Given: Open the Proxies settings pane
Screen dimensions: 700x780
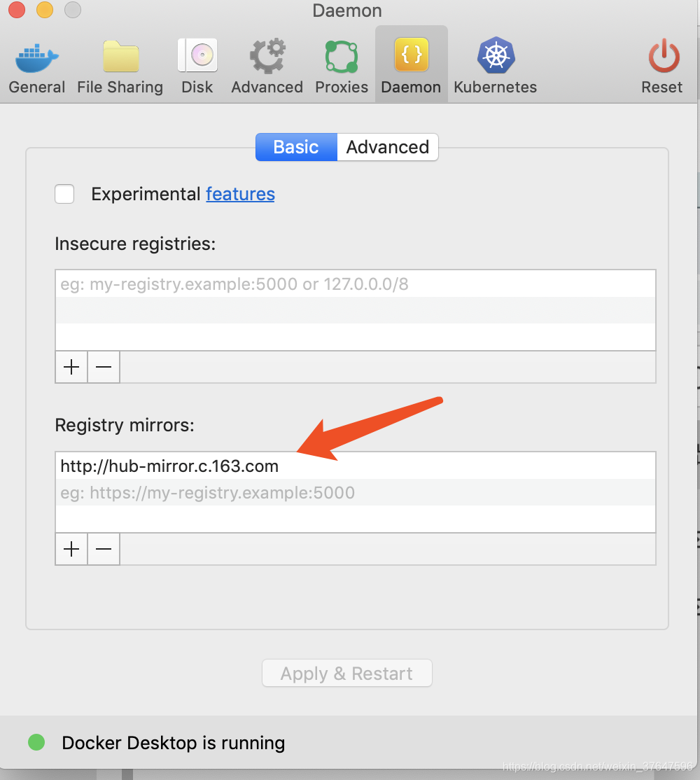Looking at the screenshot, I should (342, 66).
